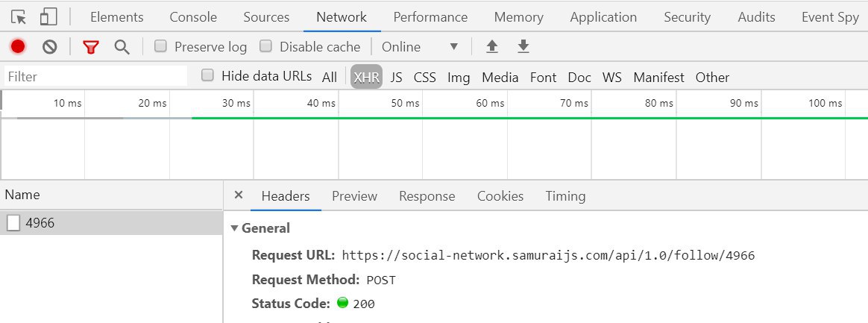Viewport: 868px width, 323px height.
Task: Click the export HAR download arrow
Action: point(523,47)
